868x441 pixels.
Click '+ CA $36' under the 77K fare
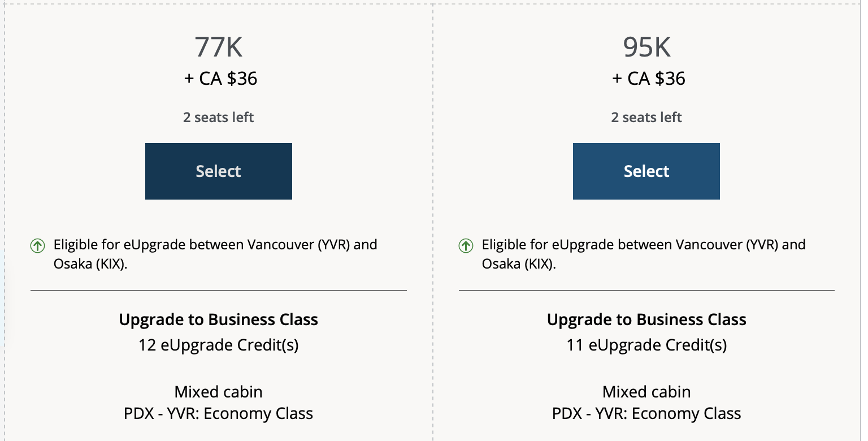[x=220, y=78]
